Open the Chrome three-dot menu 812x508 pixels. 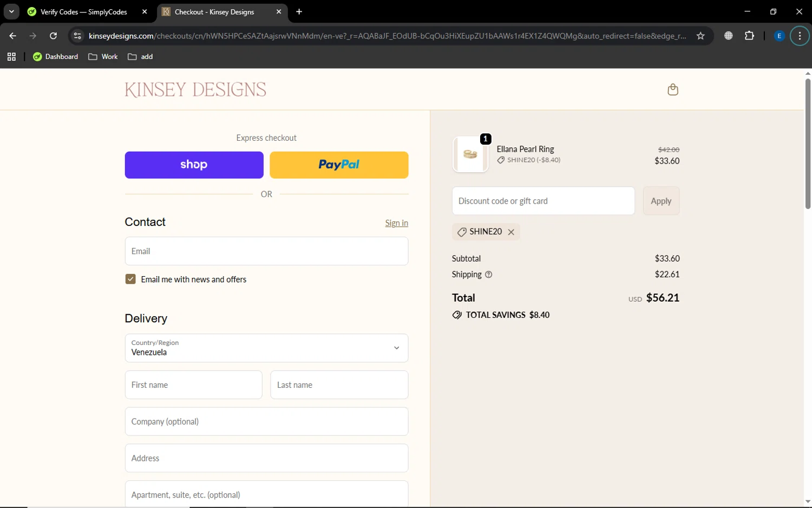click(x=800, y=36)
